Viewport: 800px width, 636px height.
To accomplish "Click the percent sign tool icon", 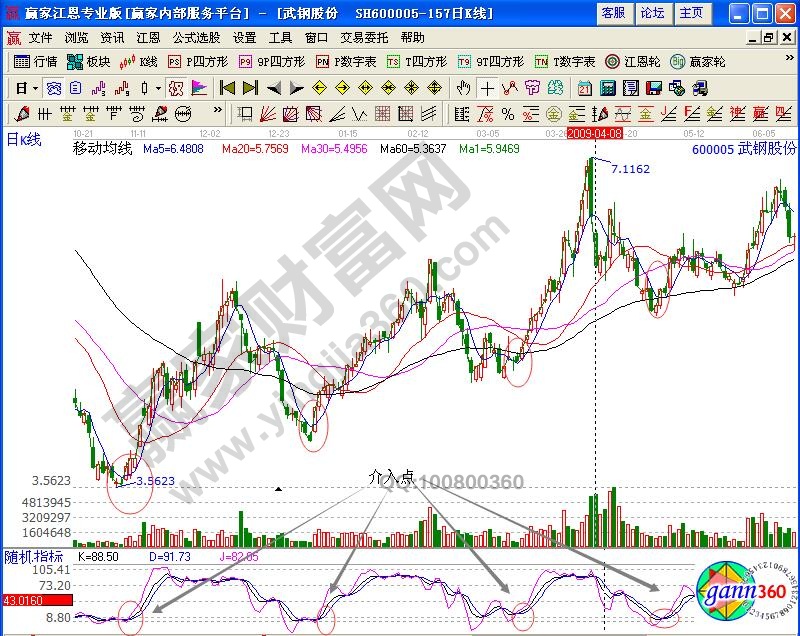I will (x=508, y=112).
